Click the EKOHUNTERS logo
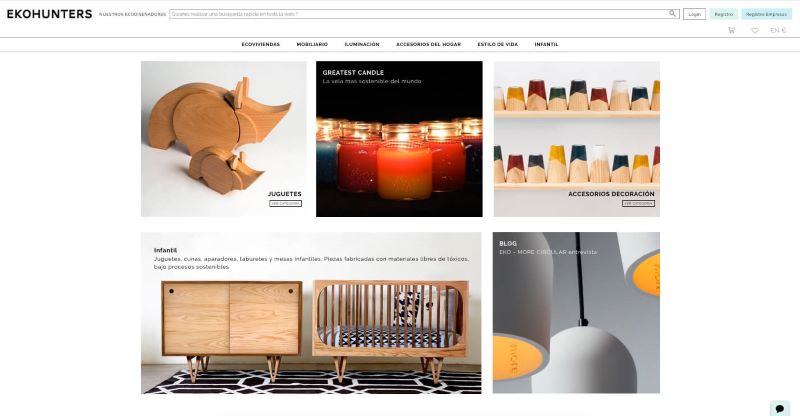 49,14
